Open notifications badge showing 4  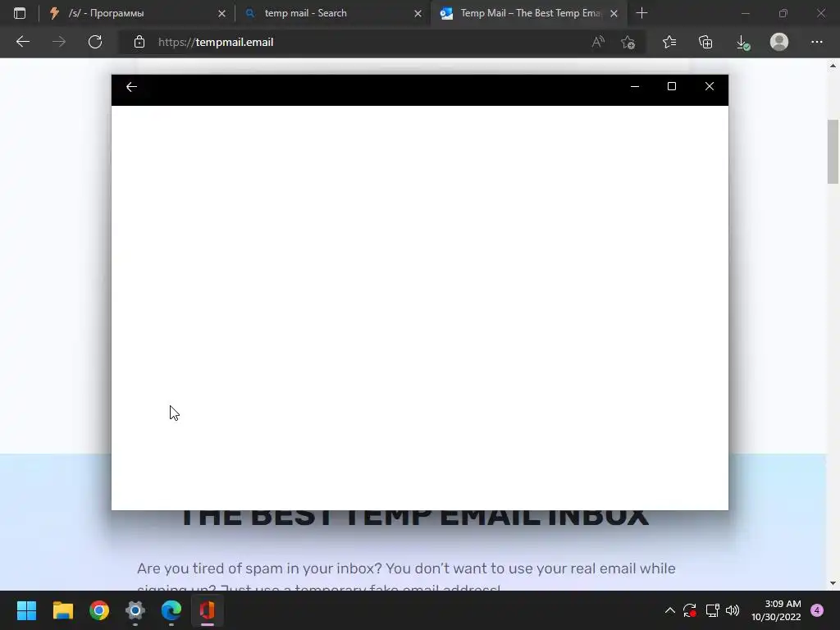(817, 610)
